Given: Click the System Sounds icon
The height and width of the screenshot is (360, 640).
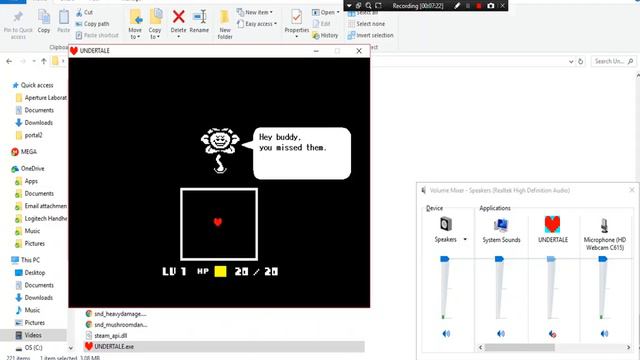Looking at the screenshot, I should pyautogui.click(x=501, y=225).
